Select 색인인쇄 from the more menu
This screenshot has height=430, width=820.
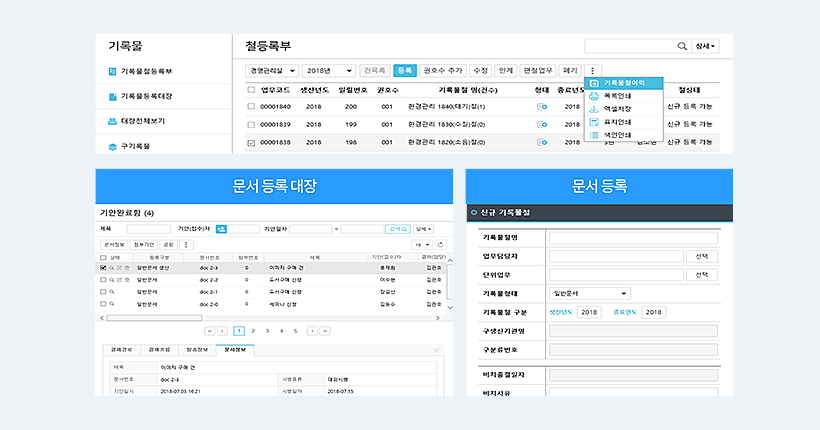click(x=624, y=135)
